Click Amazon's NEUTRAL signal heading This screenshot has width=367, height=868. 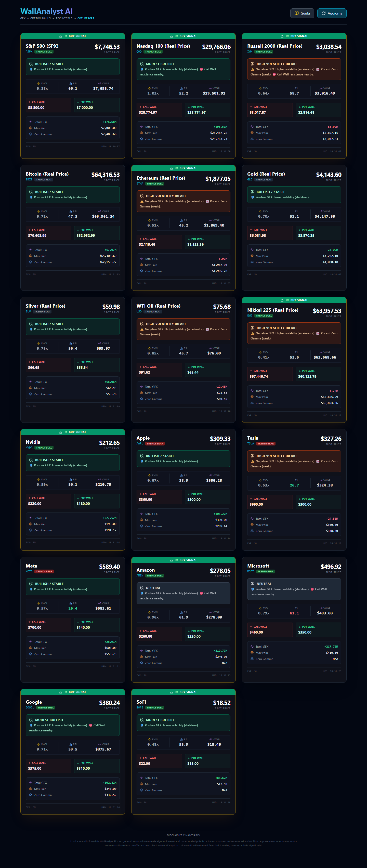click(x=153, y=588)
